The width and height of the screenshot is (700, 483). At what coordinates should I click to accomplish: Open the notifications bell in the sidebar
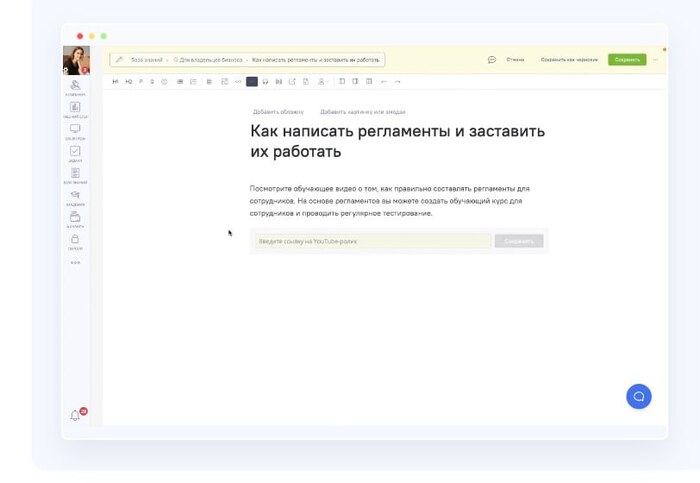pyautogui.click(x=75, y=414)
